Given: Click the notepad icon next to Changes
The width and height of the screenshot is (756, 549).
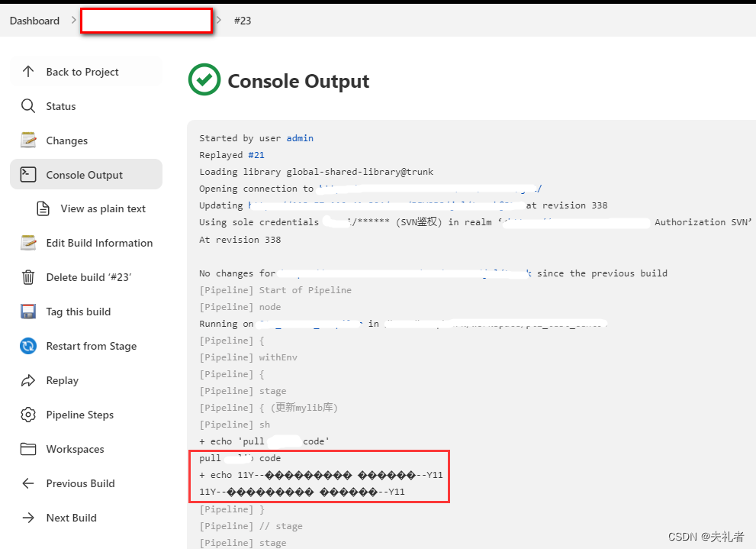Looking at the screenshot, I should pos(28,140).
